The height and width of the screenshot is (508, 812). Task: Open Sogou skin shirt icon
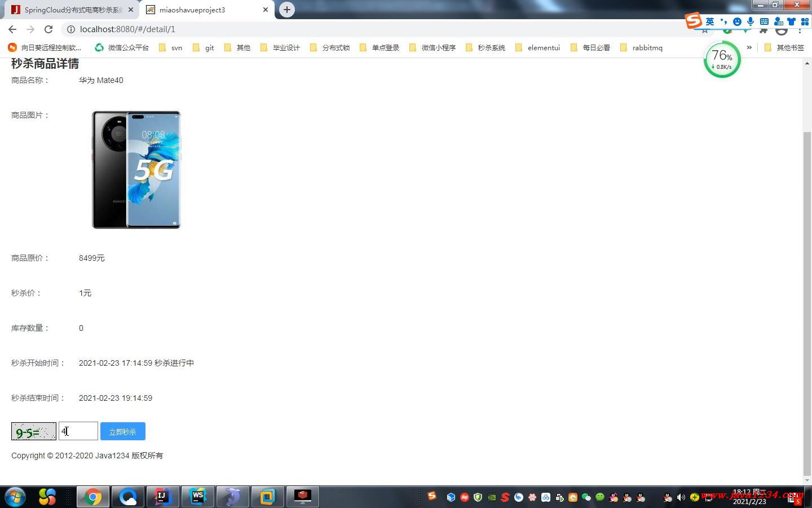coord(792,21)
